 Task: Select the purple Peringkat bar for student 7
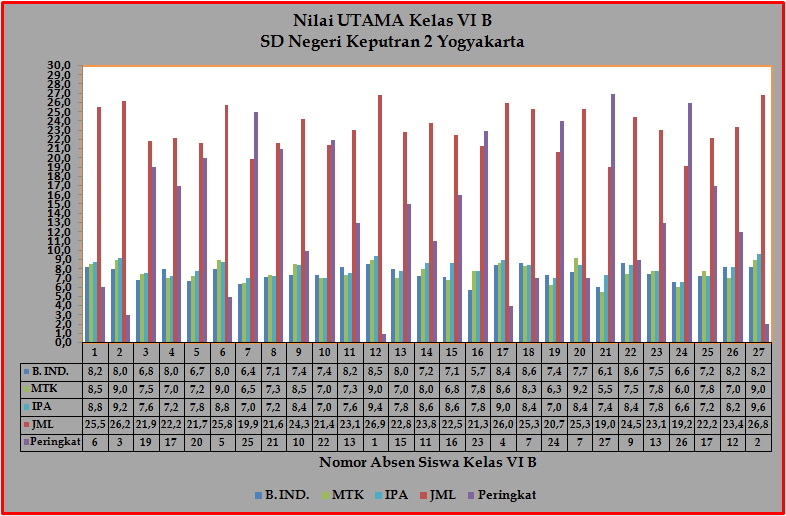tap(255, 227)
